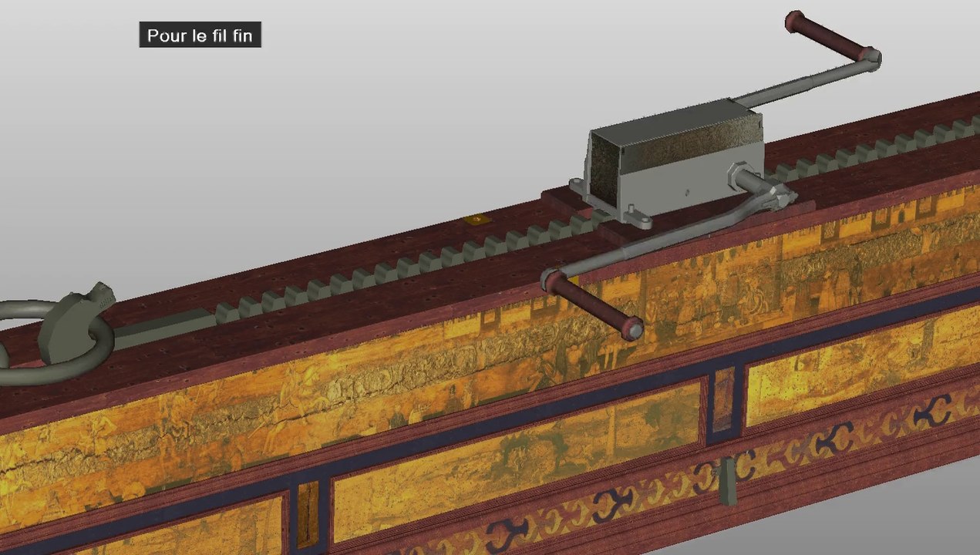Click the 'Pour le fil fin' caption label
Viewport: 980px width, 555px height.
pos(200,35)
